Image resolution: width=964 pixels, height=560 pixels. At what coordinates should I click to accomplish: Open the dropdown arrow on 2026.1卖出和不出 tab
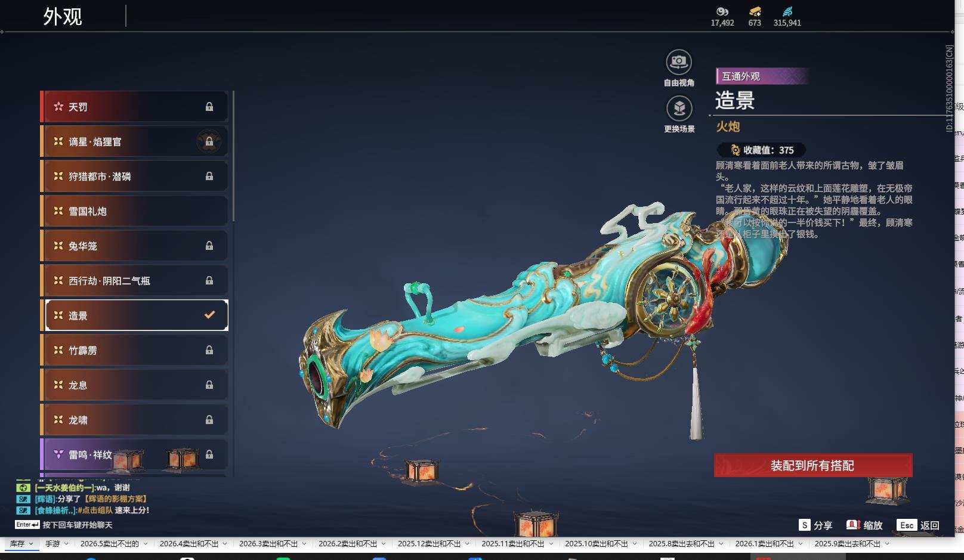pyautogui.click(x=799, y=544)
